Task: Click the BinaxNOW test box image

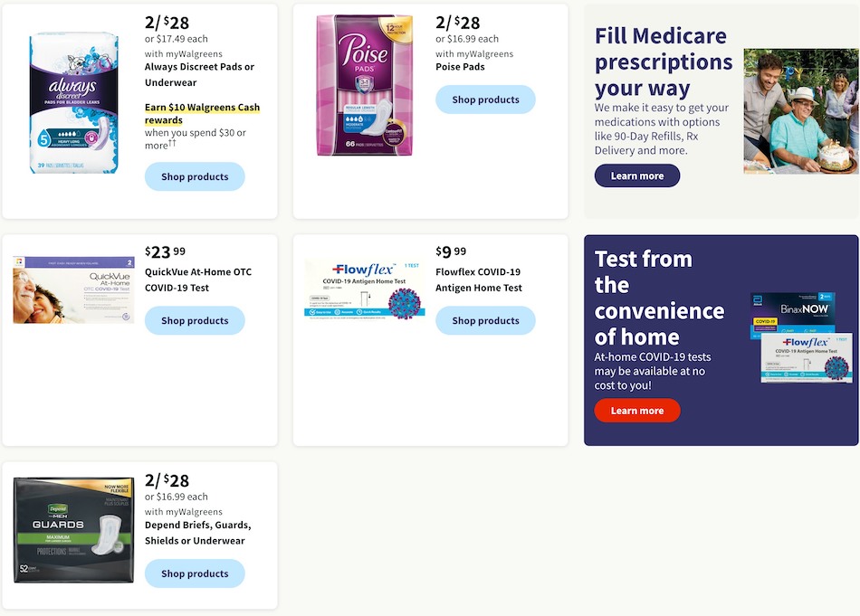Action: 792,315
